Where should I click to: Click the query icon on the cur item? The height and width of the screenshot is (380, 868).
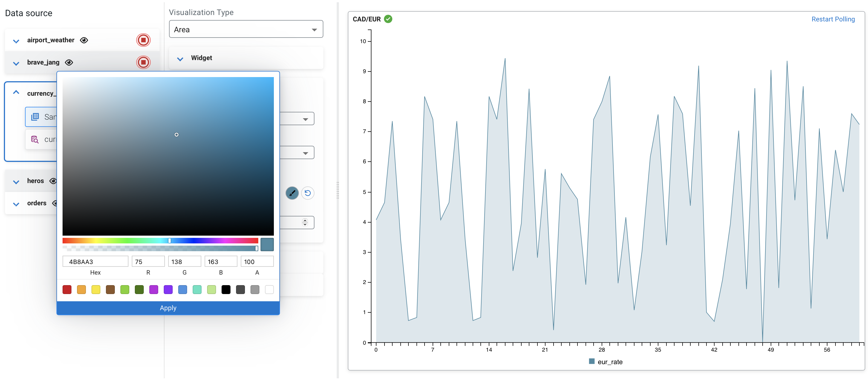(35, 139)
